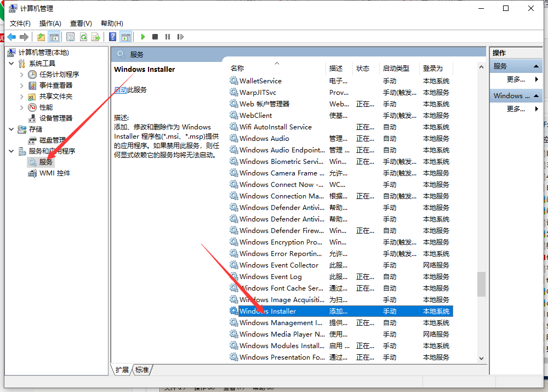Collapse Windows... section in Actions pane
Viewport: 548px width, 392px height.
[536, 96]
